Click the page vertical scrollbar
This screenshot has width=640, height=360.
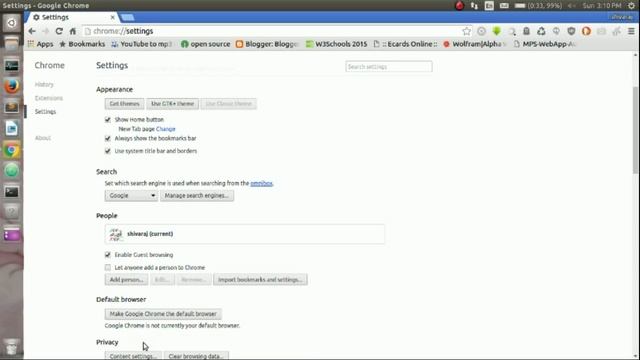point(636,130)
